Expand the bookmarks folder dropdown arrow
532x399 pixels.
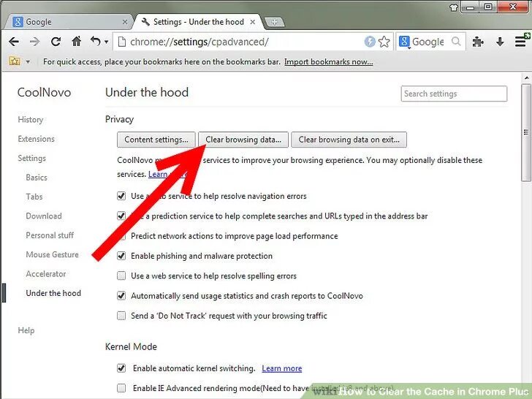point(28,61)
